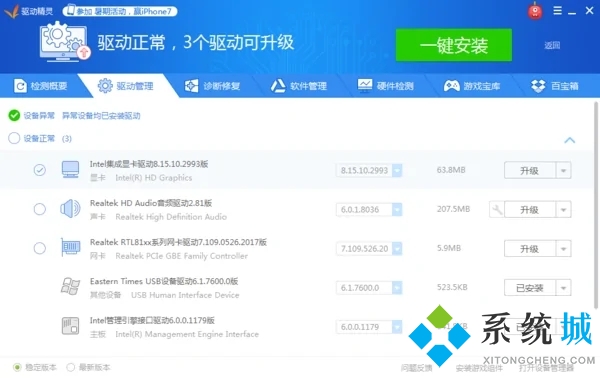Screen dimensions: 600x378
Task: Click the 驱动精灵 logo icon
Action: click(11, 11)
